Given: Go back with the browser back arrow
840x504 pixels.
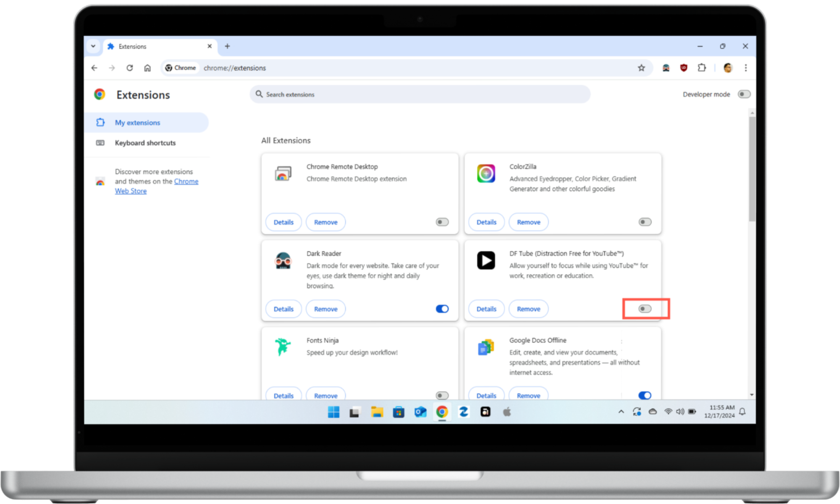Looking at the screenshot, I should 94,68.
